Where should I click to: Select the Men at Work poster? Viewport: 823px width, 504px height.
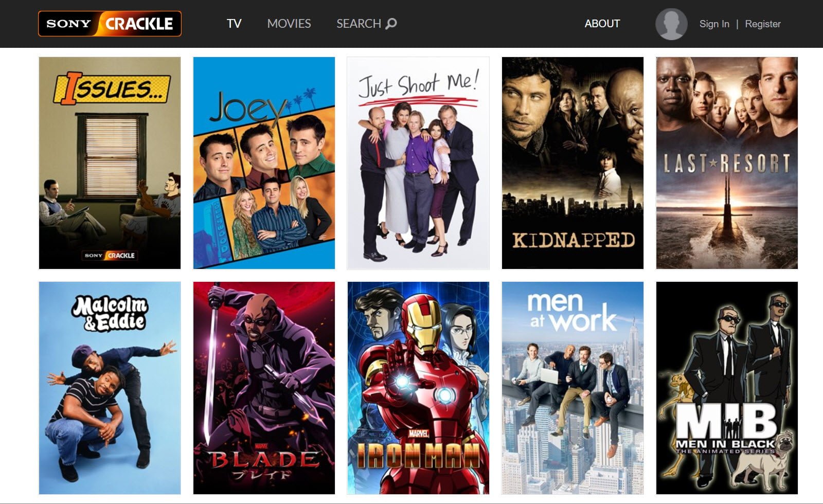point(572,388)
